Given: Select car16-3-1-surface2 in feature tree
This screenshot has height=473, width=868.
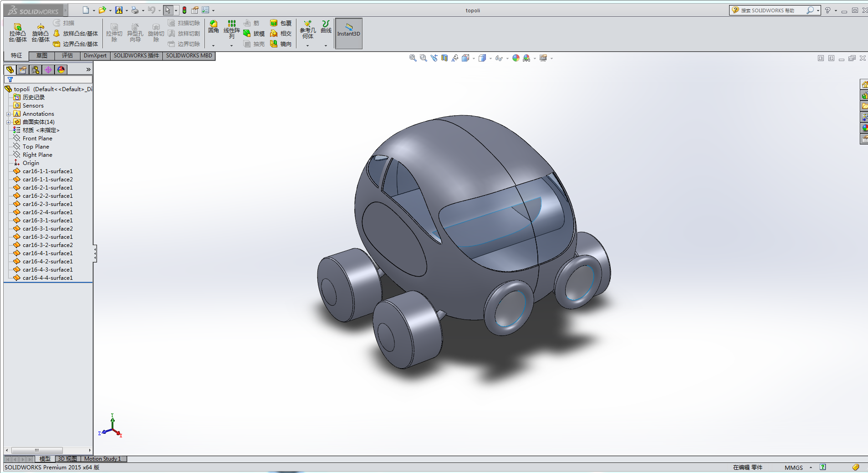Looking at the screenshot, I should point(47,229).
